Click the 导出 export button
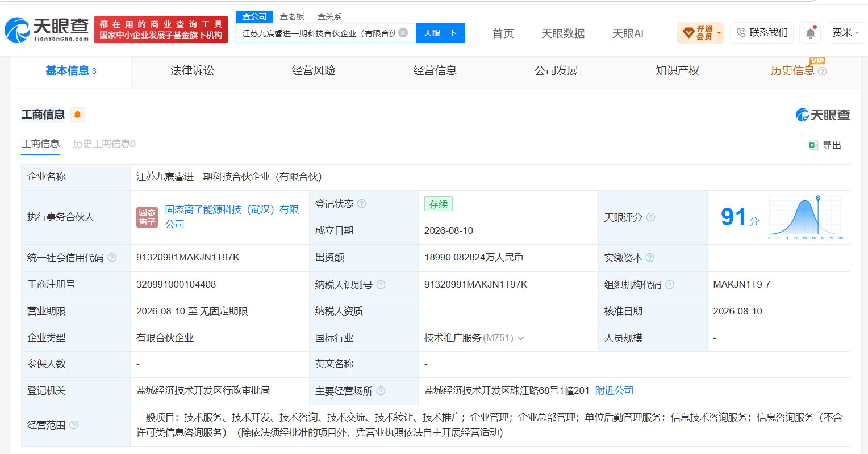 click(x=825, y=145)
